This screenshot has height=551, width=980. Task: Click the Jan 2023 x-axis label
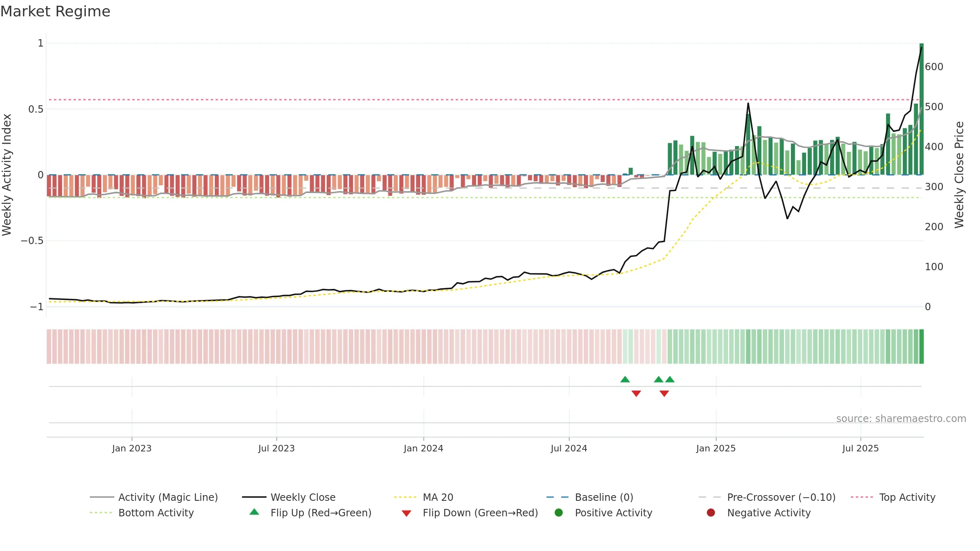pyautogui.click(x=132, y=448)
